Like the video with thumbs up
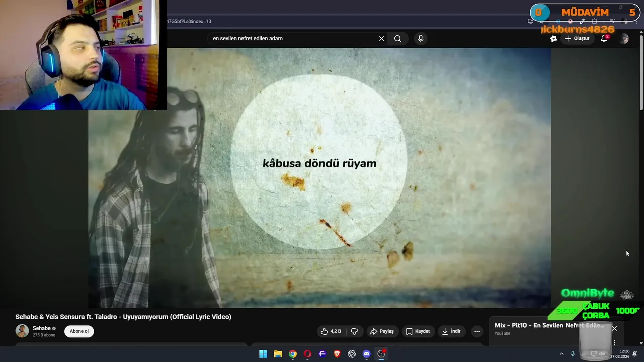Screen dimensions: 644x362 [x=331, y=331]
